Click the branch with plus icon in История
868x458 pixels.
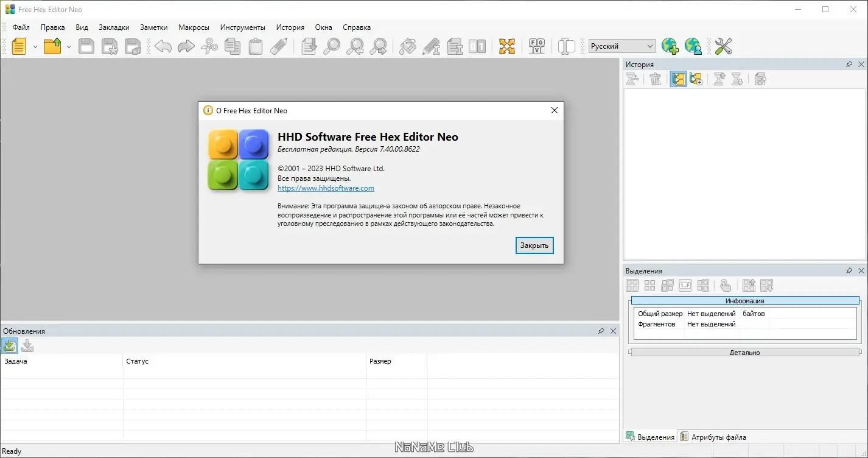click(696, 79)
